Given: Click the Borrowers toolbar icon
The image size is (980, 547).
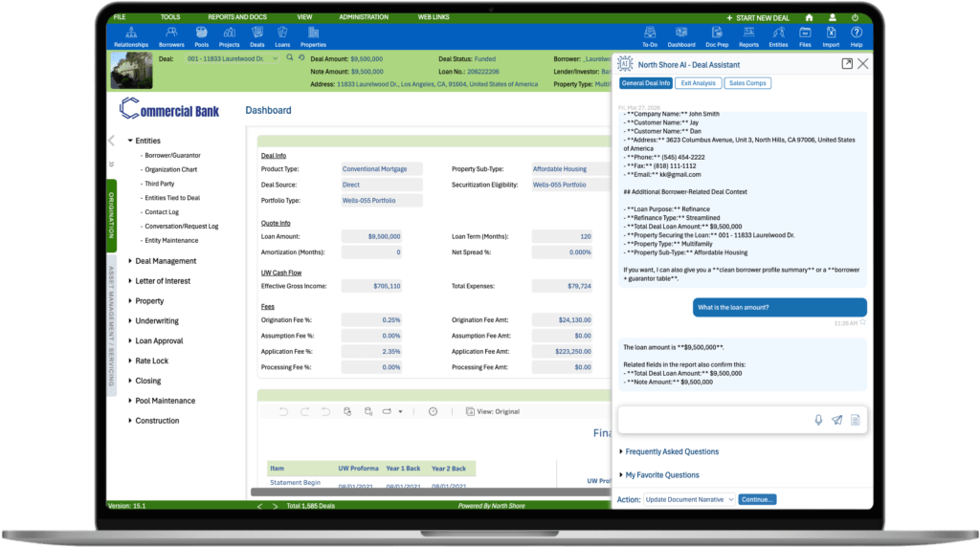Looking at the screenshot, I should coord(171,36).
